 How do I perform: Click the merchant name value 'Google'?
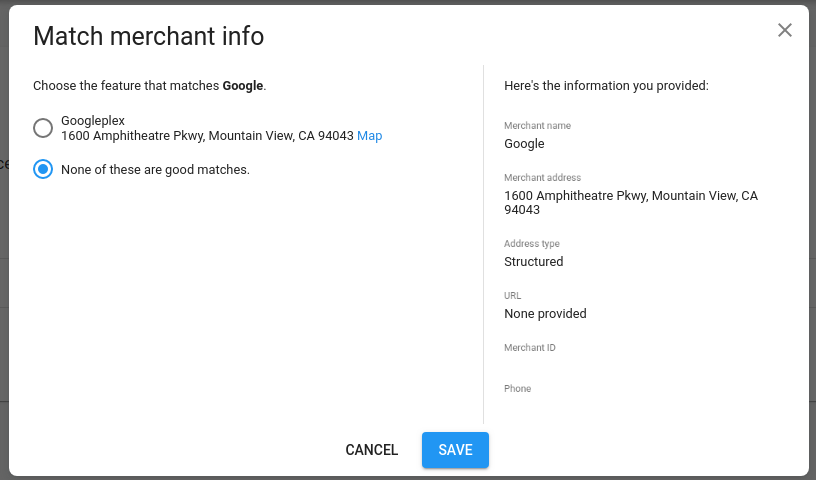tap(524, 144)
